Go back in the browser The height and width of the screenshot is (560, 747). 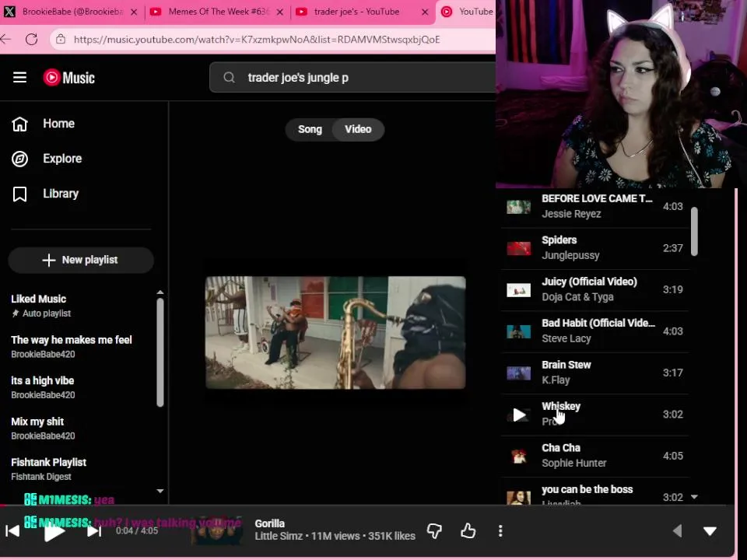point(5,39)
